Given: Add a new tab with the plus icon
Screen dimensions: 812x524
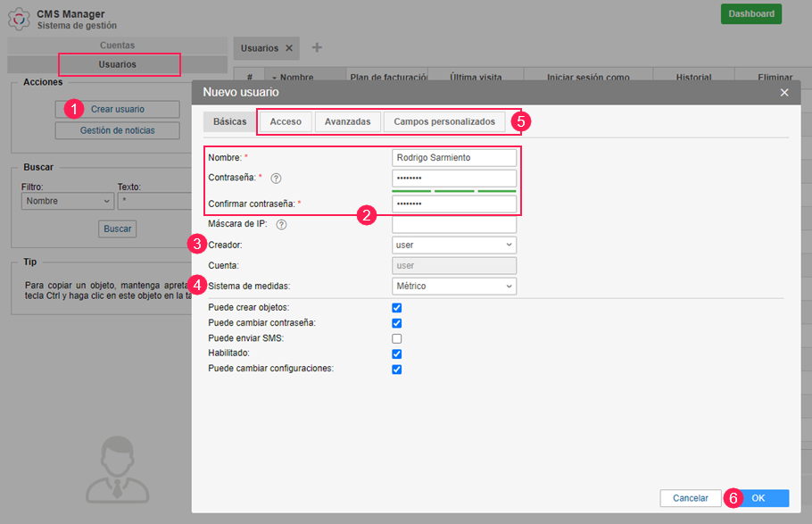Looking at the screenshot, I should point(317,48).
